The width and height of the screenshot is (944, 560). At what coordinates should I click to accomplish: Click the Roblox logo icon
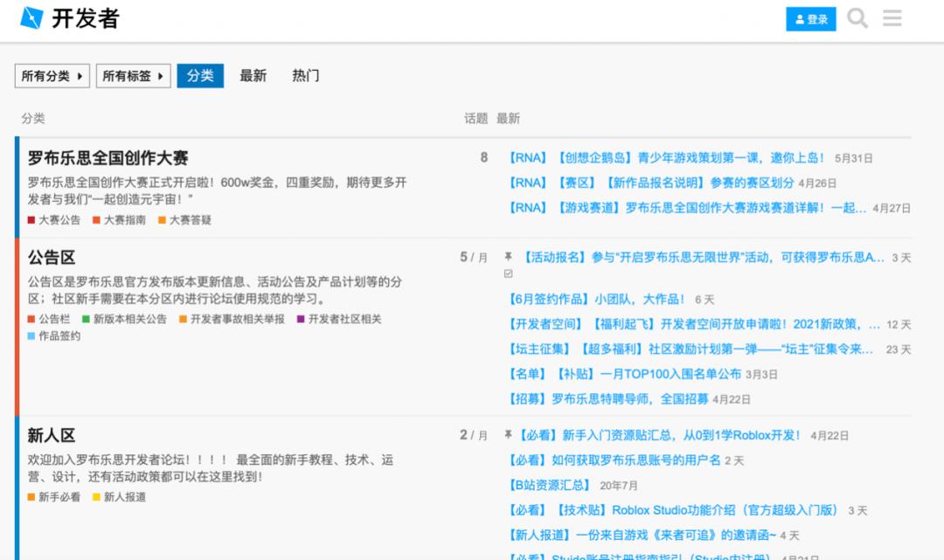pyautogui.click(x=31, y=18)
